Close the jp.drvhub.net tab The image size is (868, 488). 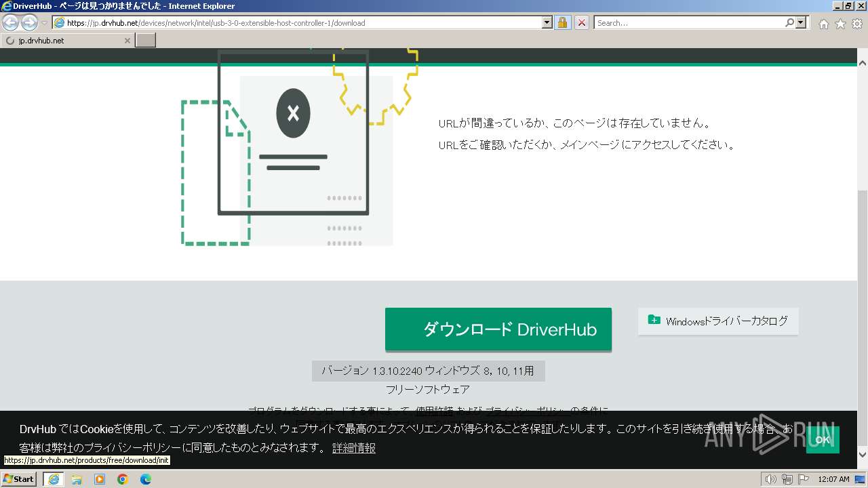click(x=127, y=41)
